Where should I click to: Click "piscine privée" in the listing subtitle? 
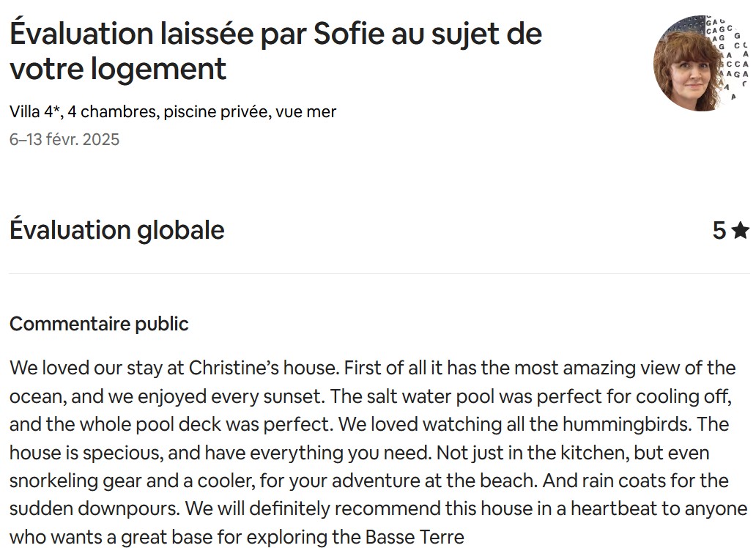click(x=216, y=112)
